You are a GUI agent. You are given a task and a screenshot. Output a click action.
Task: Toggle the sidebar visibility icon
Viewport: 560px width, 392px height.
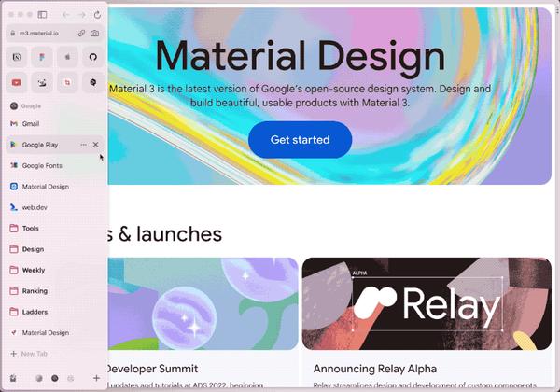click(x=42, y=15)
